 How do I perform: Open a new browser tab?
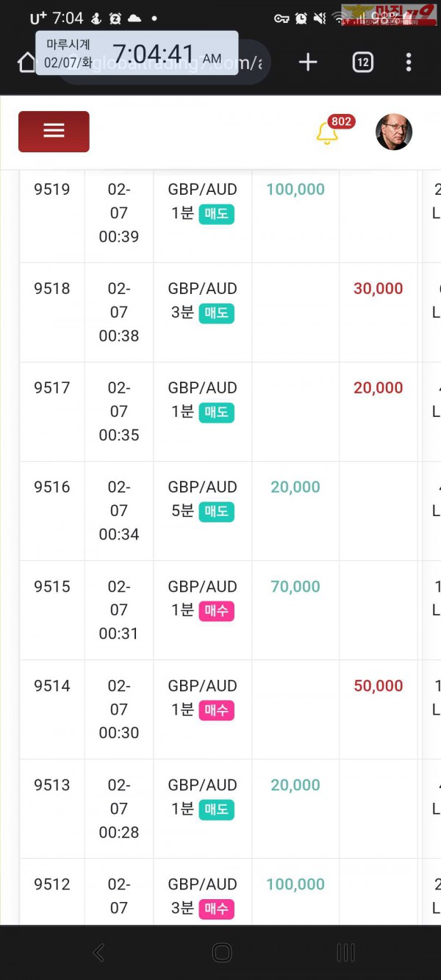coord(308,62)
